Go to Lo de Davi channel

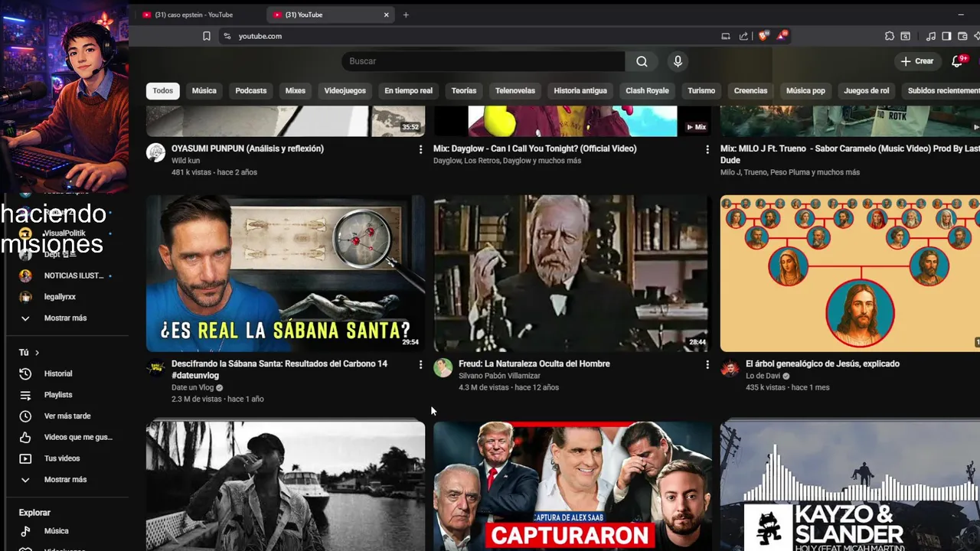[763, 376]
